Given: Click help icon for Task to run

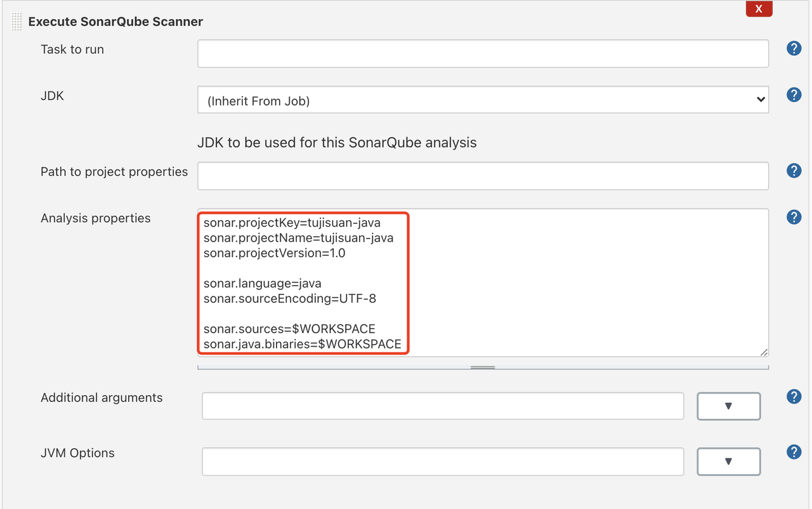Looking at the screenshot, I should [x=794, y=48].
